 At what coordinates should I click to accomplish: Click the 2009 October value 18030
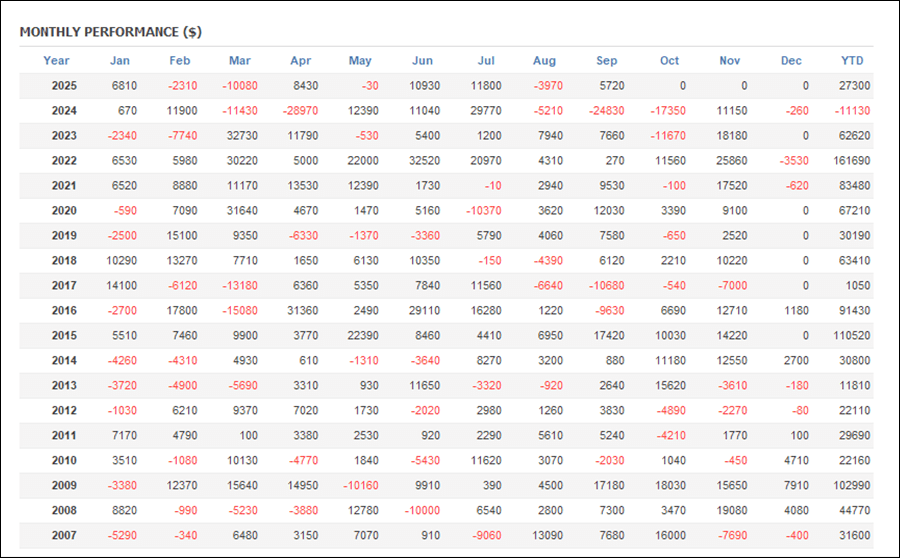click(x=669, y=485)
